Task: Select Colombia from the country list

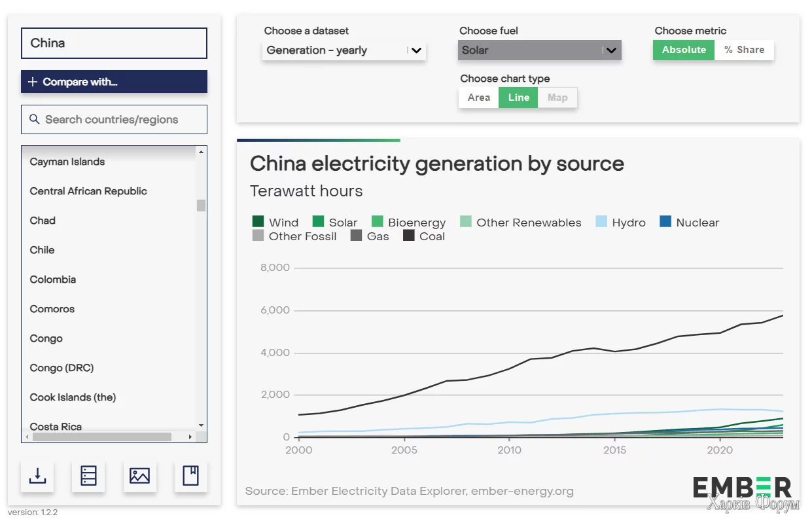Action: [53, 279]
